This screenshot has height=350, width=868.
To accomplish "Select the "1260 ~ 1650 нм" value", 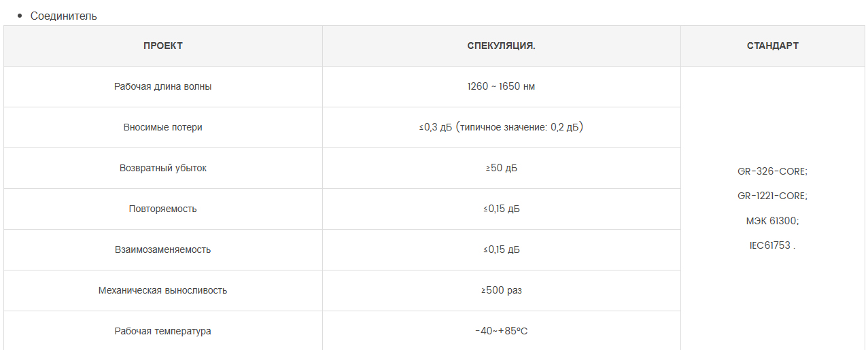I will click(x=502, y=86).
